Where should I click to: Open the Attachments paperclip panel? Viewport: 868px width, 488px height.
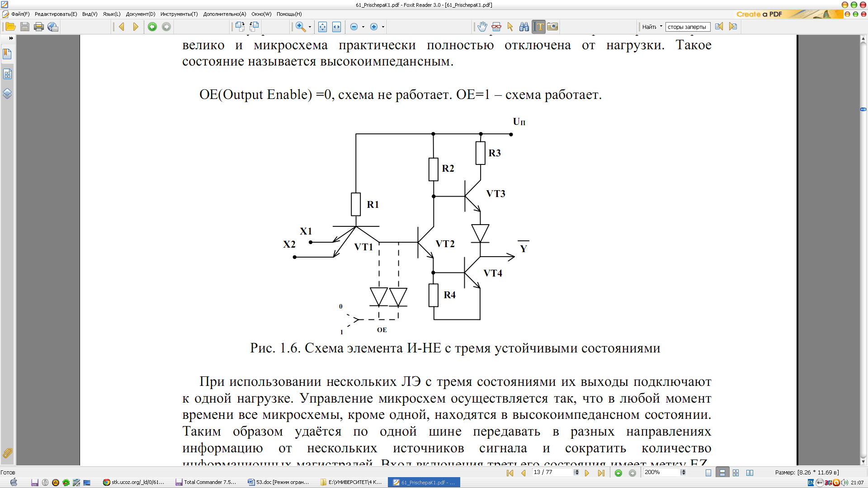[x=7, y=453]
